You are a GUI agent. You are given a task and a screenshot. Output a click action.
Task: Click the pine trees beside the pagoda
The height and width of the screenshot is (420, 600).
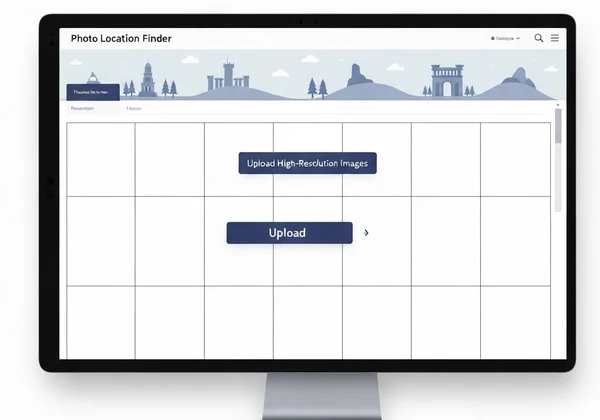click(x=166, y=88)
